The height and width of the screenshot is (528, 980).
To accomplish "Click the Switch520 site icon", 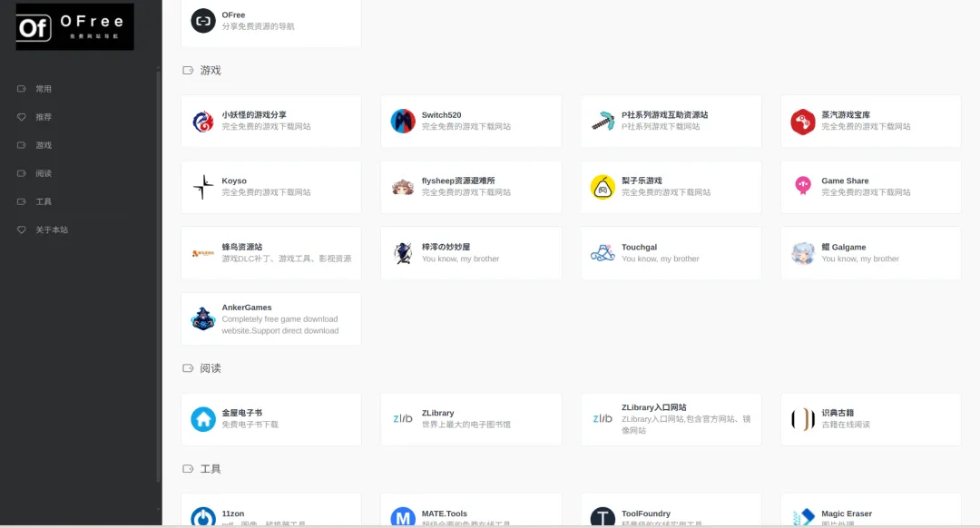I will 403,122.
